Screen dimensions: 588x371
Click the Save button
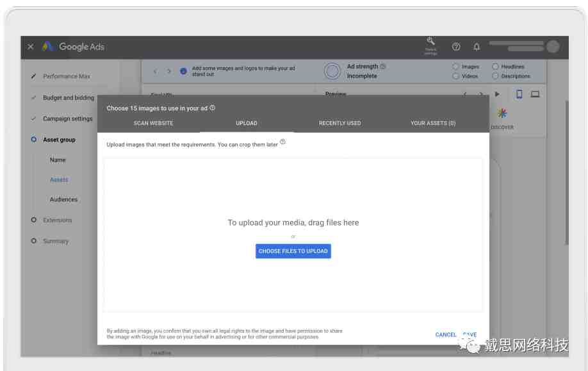click(470, 334)
